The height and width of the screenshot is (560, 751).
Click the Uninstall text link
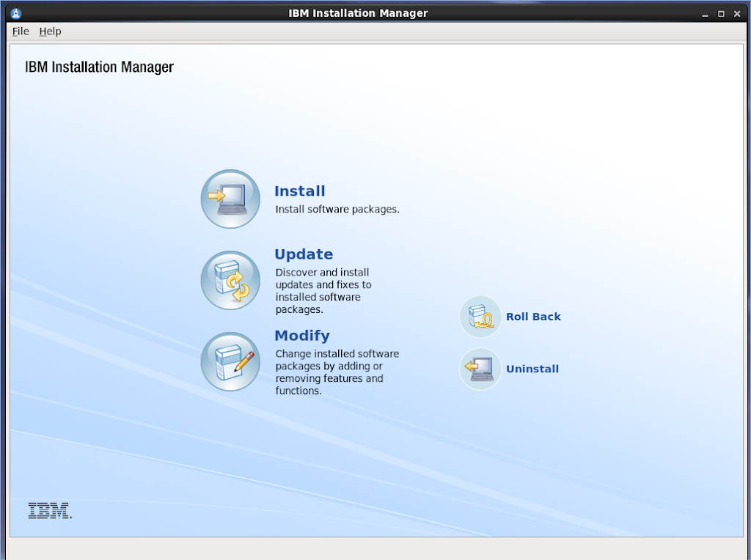pos(532,369)
